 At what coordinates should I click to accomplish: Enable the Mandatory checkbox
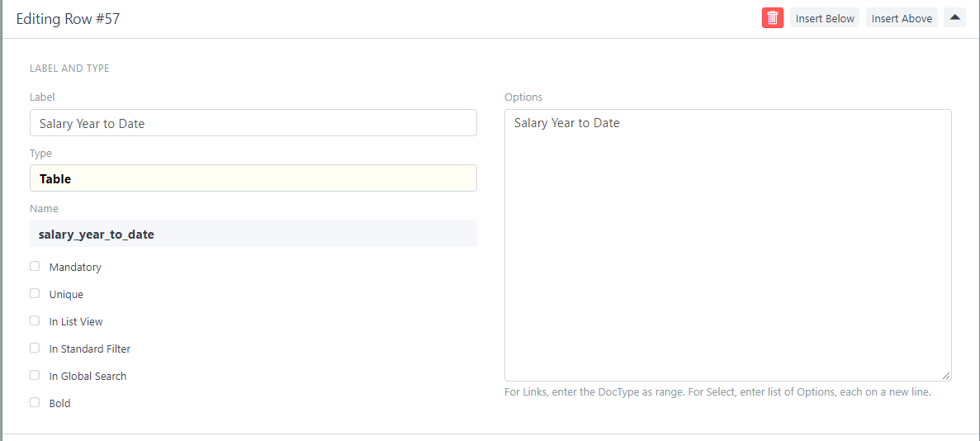35,266
